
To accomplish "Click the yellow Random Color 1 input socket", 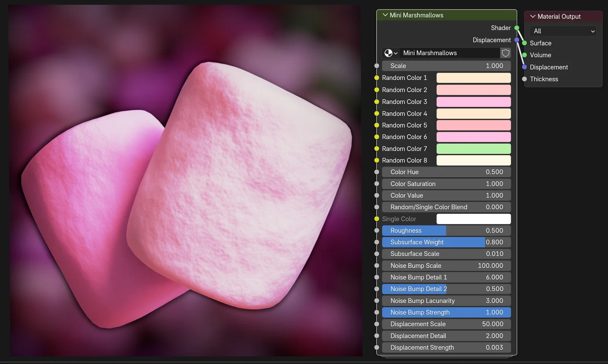I will [377, 78].
